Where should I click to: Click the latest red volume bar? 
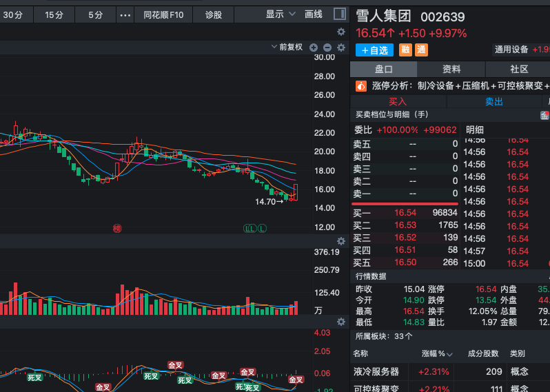[x=296, y=308]
